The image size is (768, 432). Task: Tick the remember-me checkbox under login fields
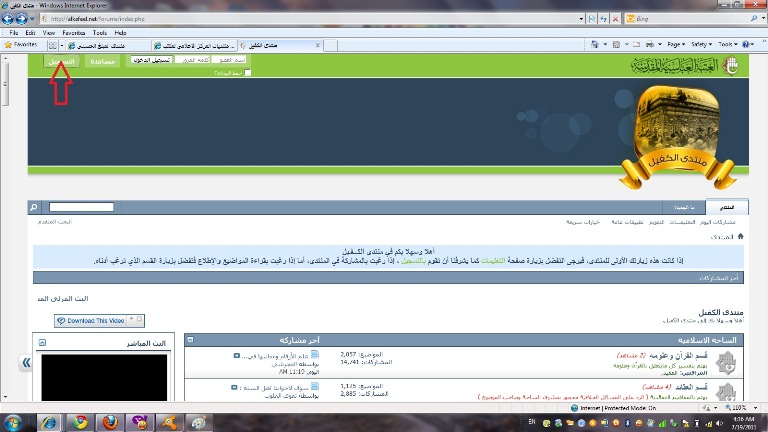248,72
